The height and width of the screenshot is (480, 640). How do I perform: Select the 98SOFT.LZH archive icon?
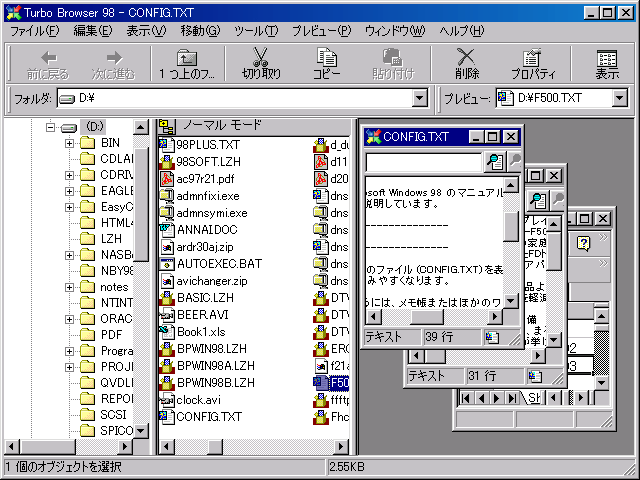[166, 162]
